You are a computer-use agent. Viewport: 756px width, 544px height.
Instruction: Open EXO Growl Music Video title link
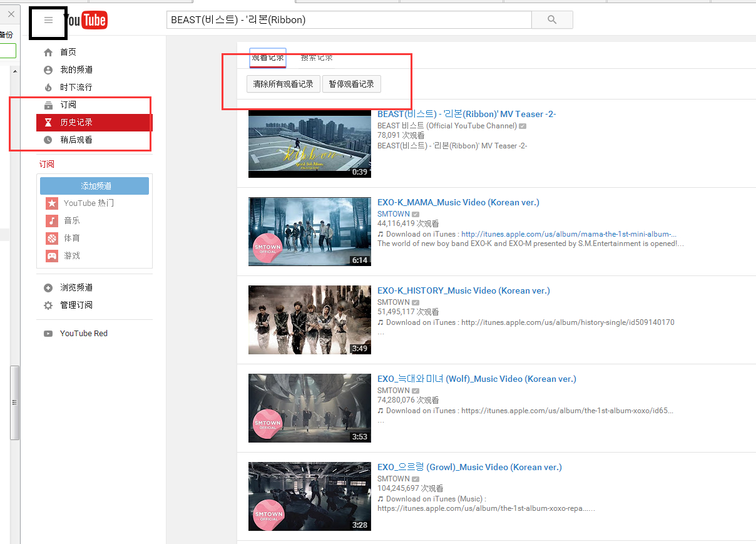(469, 467)
